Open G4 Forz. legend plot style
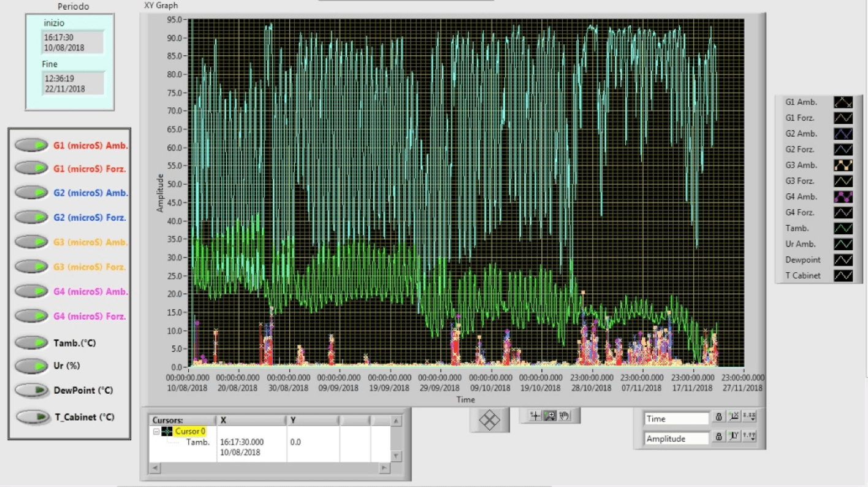Viewport: 868px width, 487px height. coord(843,212)
